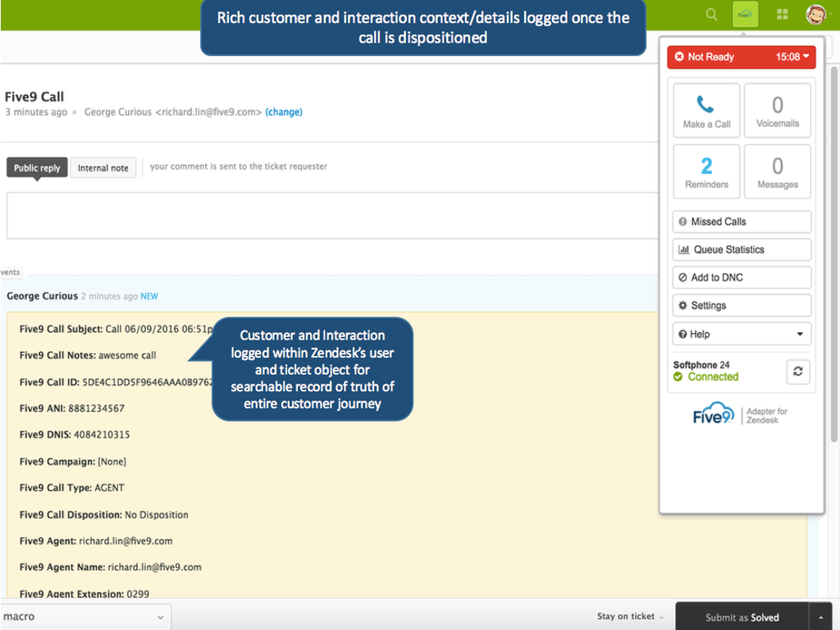Open the Five9 app icon in header
The height and width of the screenshot is (630, 840).
(745, 14)
